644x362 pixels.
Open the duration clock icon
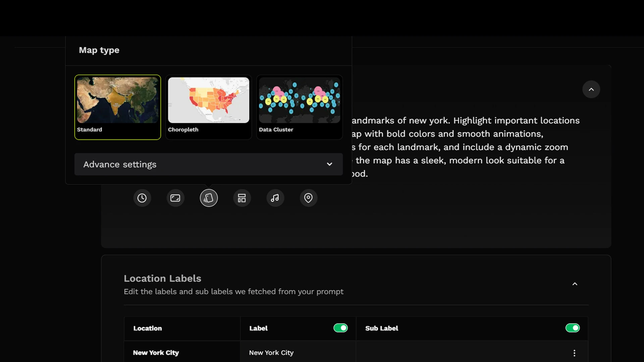[x=142, y=198]
